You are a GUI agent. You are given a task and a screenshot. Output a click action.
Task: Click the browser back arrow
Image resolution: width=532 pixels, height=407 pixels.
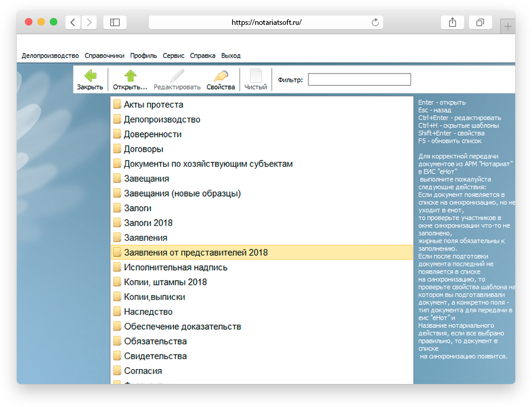73,22
